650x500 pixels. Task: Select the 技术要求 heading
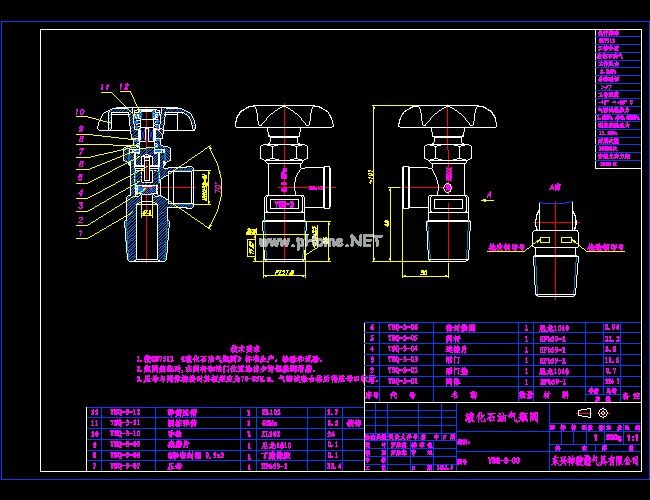point(245,349)
